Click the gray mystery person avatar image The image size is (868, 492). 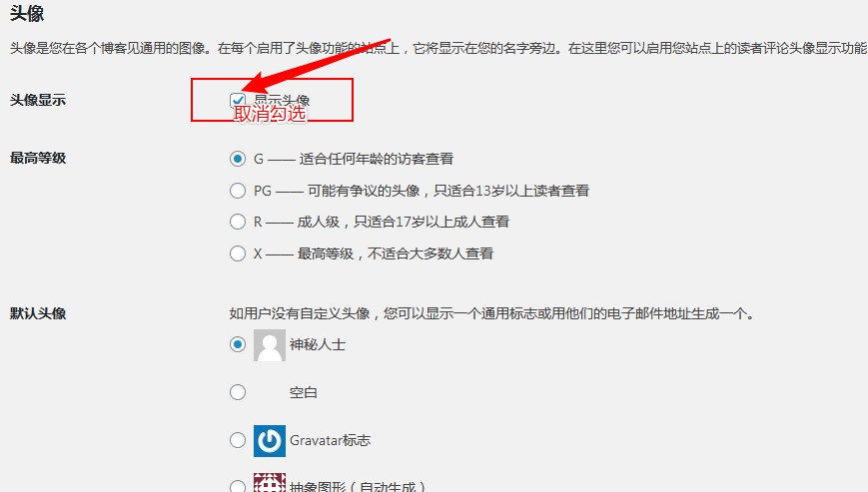[270, 345]
